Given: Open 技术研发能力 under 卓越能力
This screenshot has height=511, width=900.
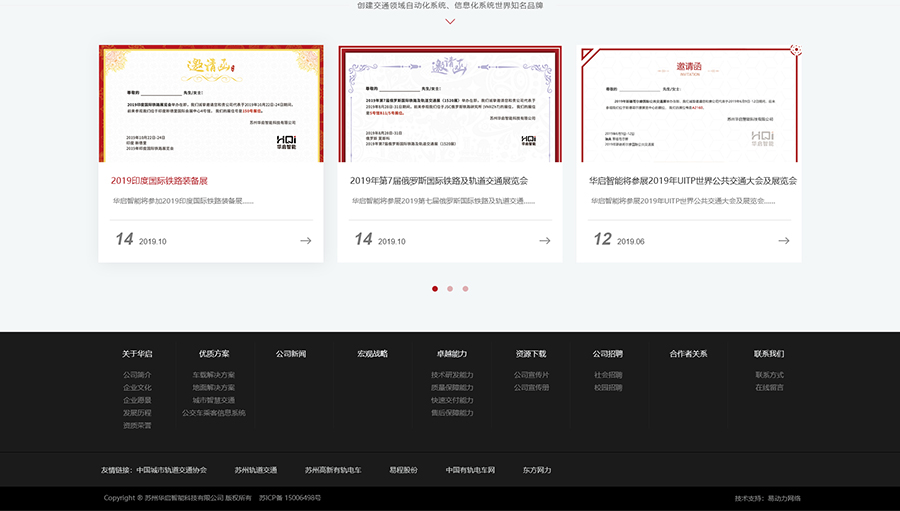Looking at the screenshot, I should [x=452, y=375].
